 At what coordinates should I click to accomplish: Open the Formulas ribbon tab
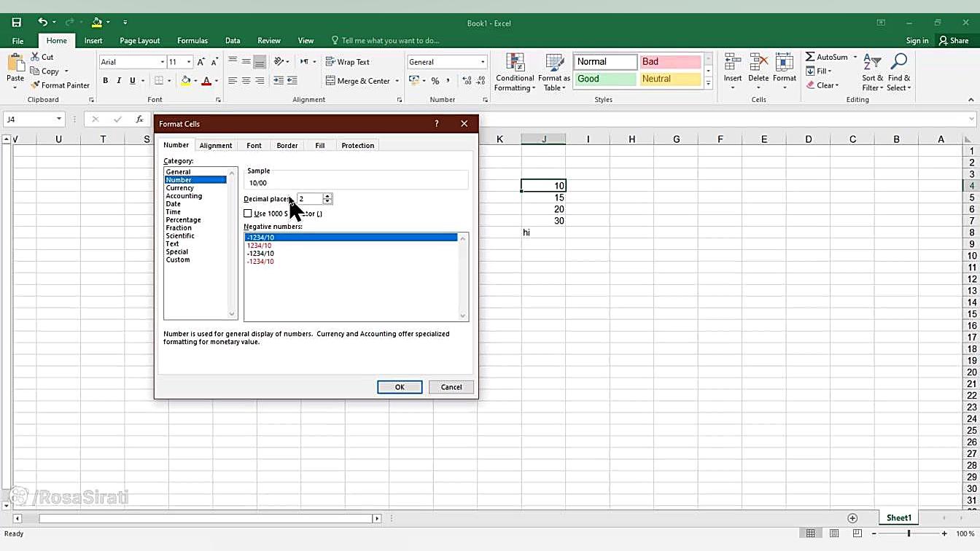(x=192, y=41)
